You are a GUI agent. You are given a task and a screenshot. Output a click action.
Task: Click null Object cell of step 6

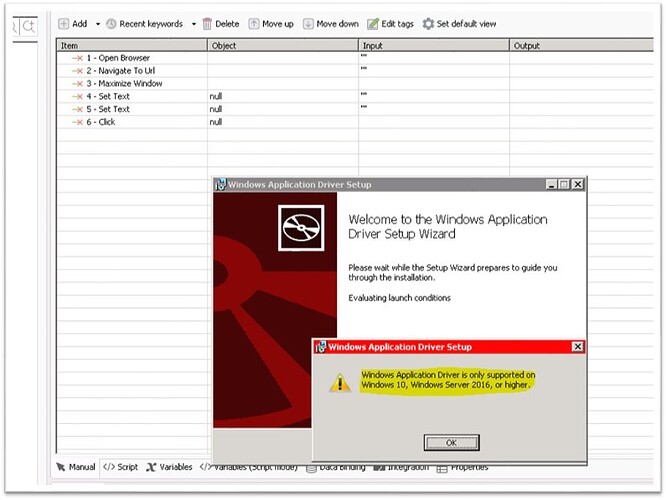(x=283, y=122)
